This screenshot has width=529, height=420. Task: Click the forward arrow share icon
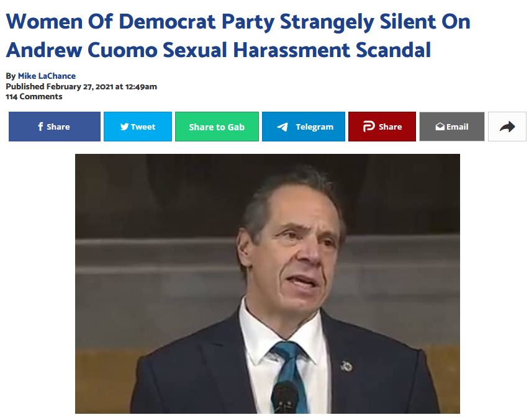click(507, 127)
